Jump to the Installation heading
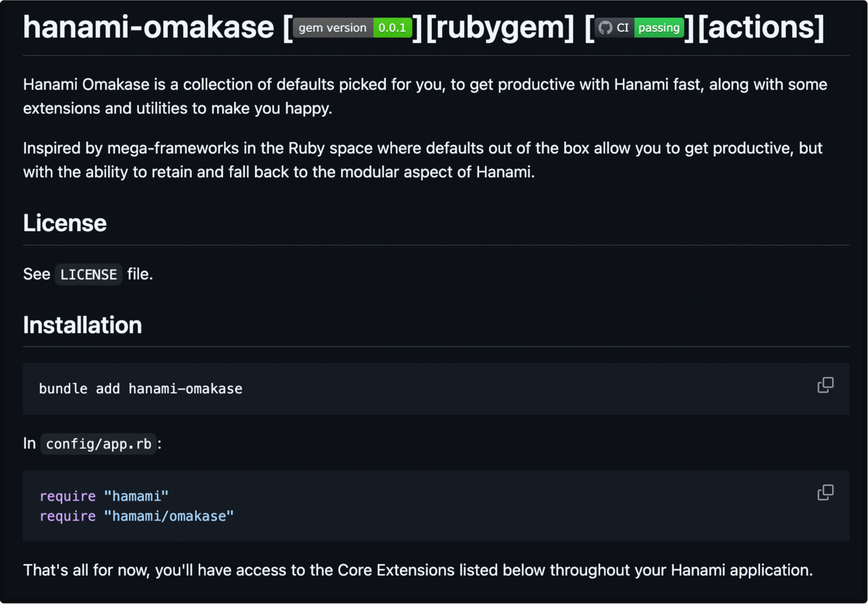The height and width of the screenshot is (604, 868). tap(82, 325)
